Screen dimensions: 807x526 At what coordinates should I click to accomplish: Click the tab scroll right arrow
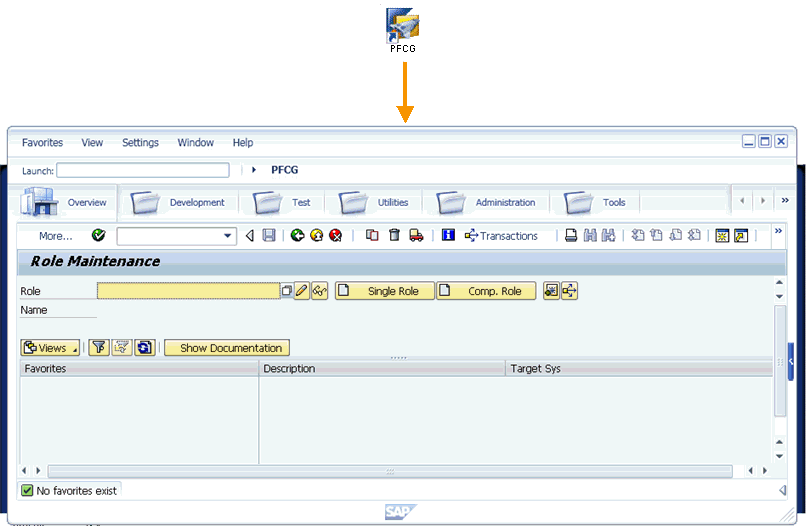pyautogui.click(x=763, y=201)
